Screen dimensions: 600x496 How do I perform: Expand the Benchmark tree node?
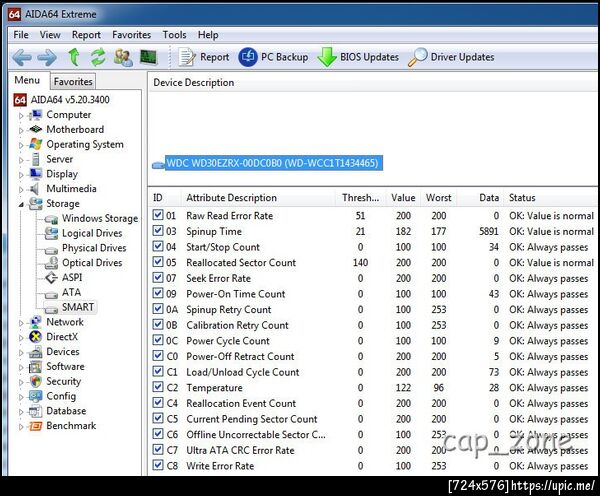pos(21,427)
